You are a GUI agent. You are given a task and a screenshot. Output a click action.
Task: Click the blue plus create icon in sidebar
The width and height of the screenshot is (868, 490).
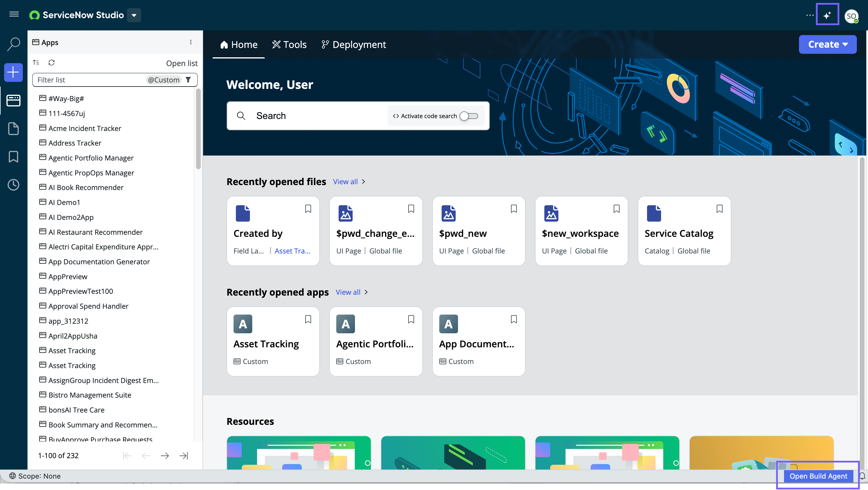tap(13, 72)
